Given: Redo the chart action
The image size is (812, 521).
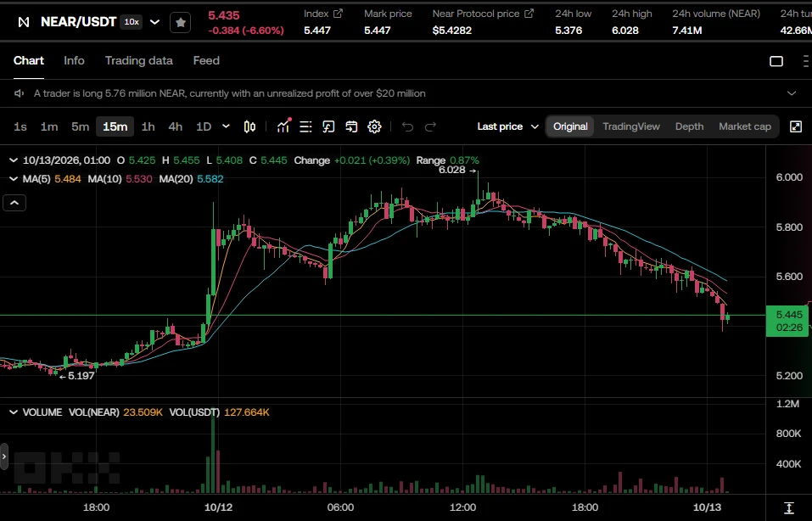Looking at the screenshot, I should (x=430, y=126).
